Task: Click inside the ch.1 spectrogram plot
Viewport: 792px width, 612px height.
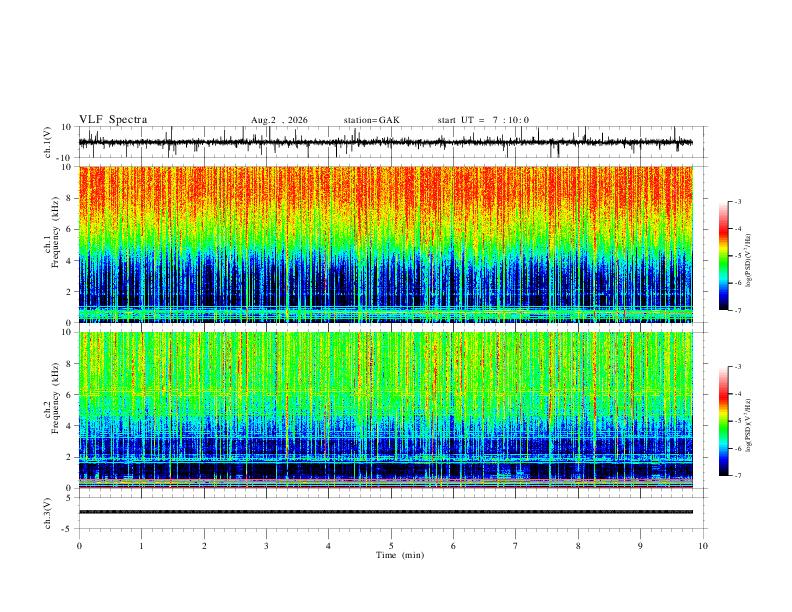Action: (385, 244)
